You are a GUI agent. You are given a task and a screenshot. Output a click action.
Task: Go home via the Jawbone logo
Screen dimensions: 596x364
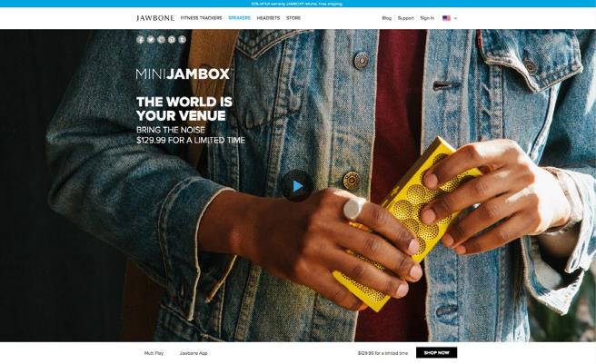[155, 18]
